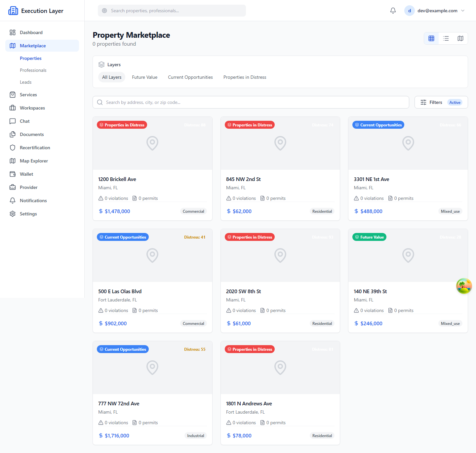Viewport: 476px width, 453px height.
Task: Click the floating palm tree badge
Action: click(464, 286)
